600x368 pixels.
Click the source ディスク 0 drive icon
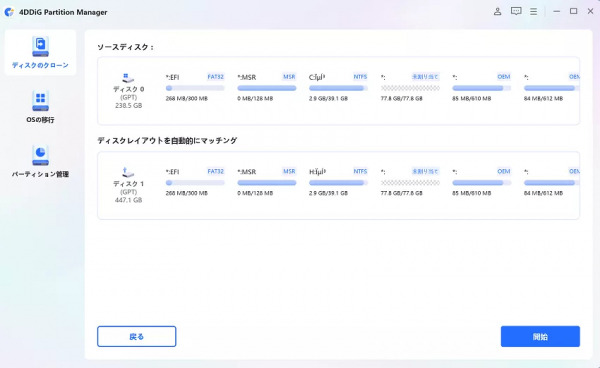pyautogui.click(x=128, y=78)
